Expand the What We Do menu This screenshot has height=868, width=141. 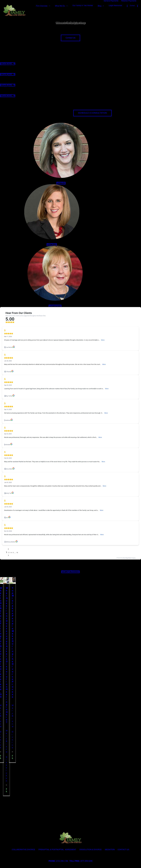point(61,6)
